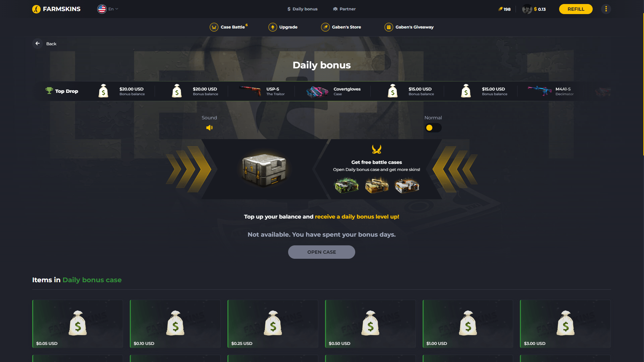Click the OPEN CASE button
The image size is (644, 362).
pos(322,252)
